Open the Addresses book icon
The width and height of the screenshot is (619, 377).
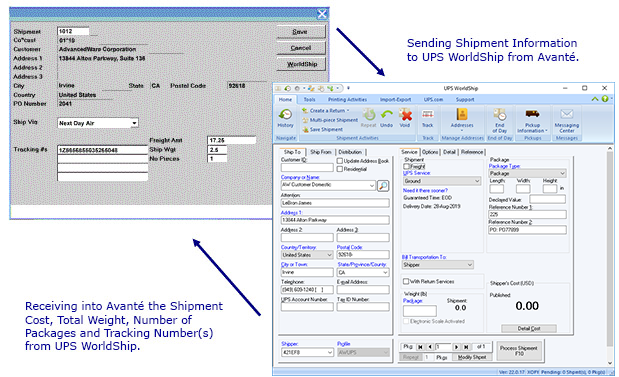(462, 114)
